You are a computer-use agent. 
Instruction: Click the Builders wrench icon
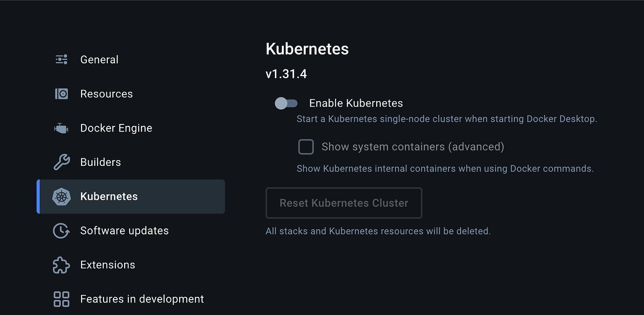pos(61,162)
